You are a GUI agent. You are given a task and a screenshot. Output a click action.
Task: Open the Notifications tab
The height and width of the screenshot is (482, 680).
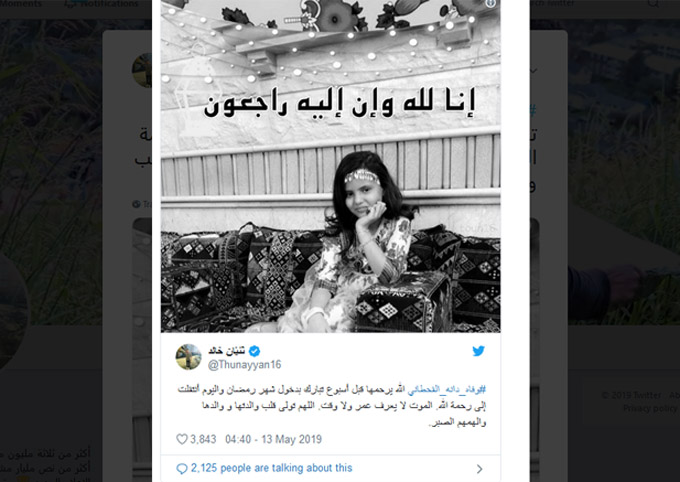pos(101,4)
